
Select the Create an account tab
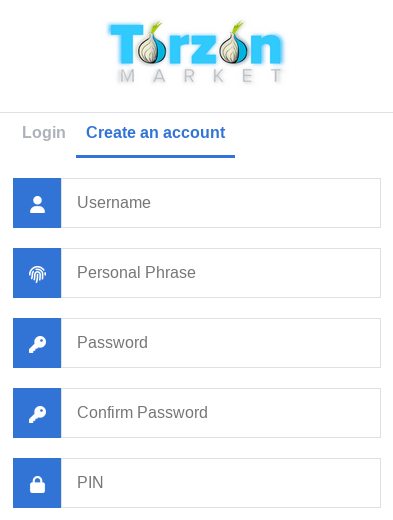[156, 132]
